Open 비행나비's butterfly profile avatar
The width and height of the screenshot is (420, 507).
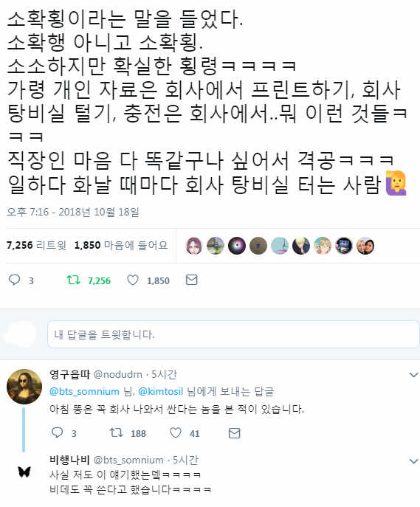[24, 472]
